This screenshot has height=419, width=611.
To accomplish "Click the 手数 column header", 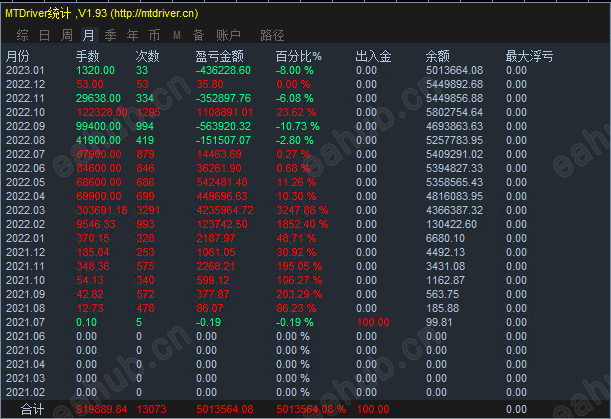I will point(88,57).
